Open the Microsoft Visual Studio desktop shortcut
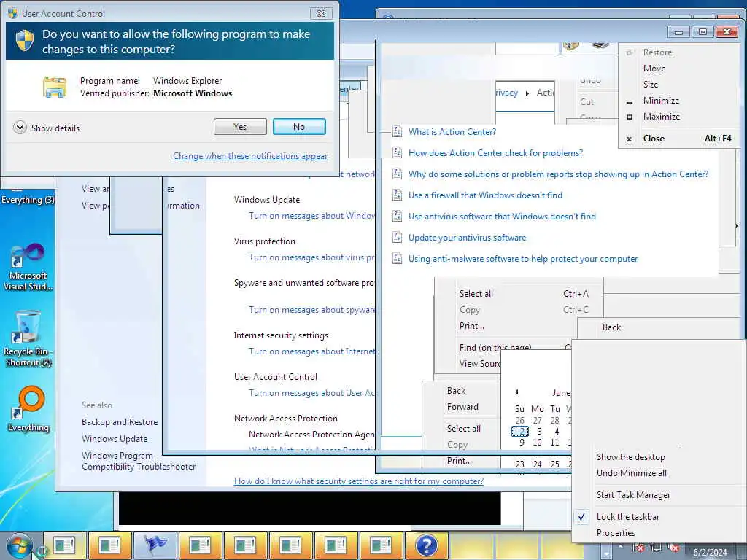The height and width of the screenshot is (560, 747). 28,267
